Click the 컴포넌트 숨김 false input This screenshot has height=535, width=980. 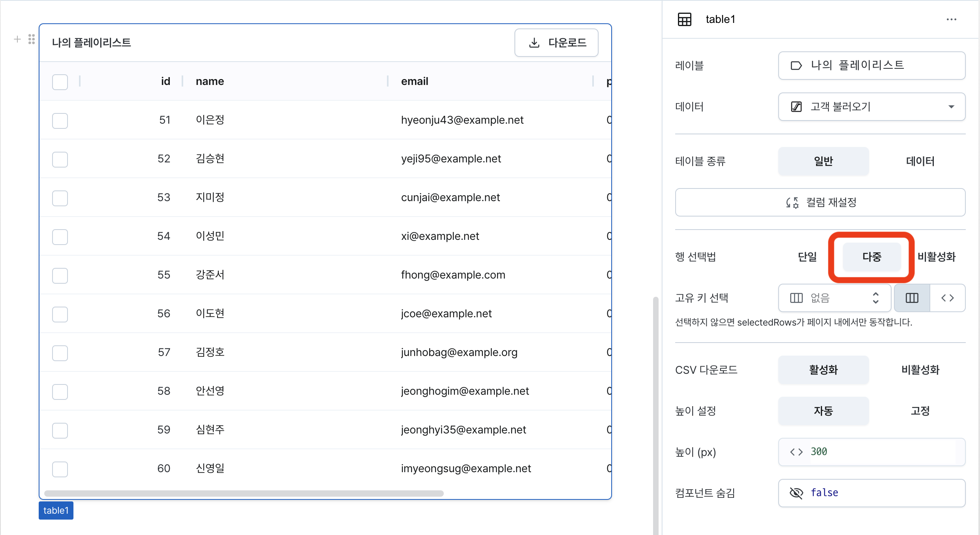tap(871, 493)
